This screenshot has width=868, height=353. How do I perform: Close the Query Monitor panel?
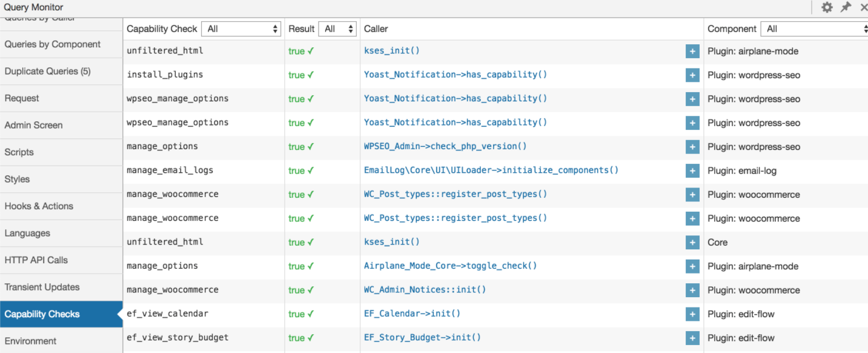[x=863, y=7]
